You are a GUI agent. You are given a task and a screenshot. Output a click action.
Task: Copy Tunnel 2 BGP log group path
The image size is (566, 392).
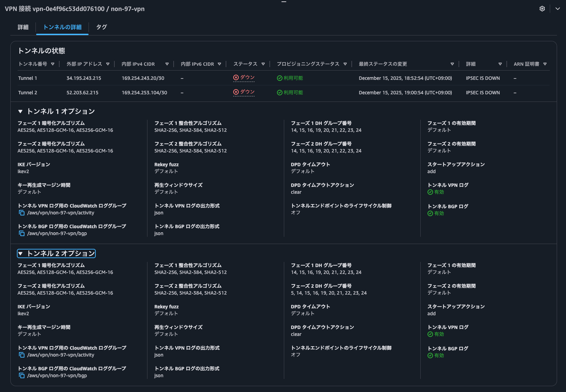(22, 376)
